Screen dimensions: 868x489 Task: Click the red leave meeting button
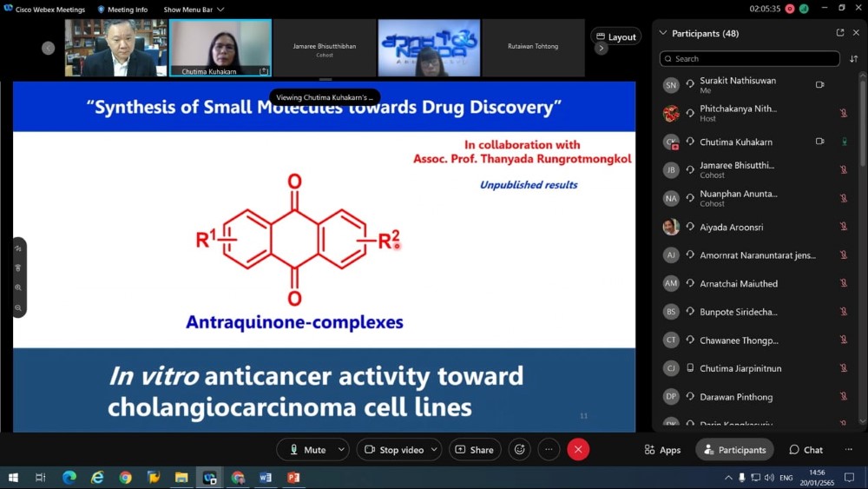point(578,450)
